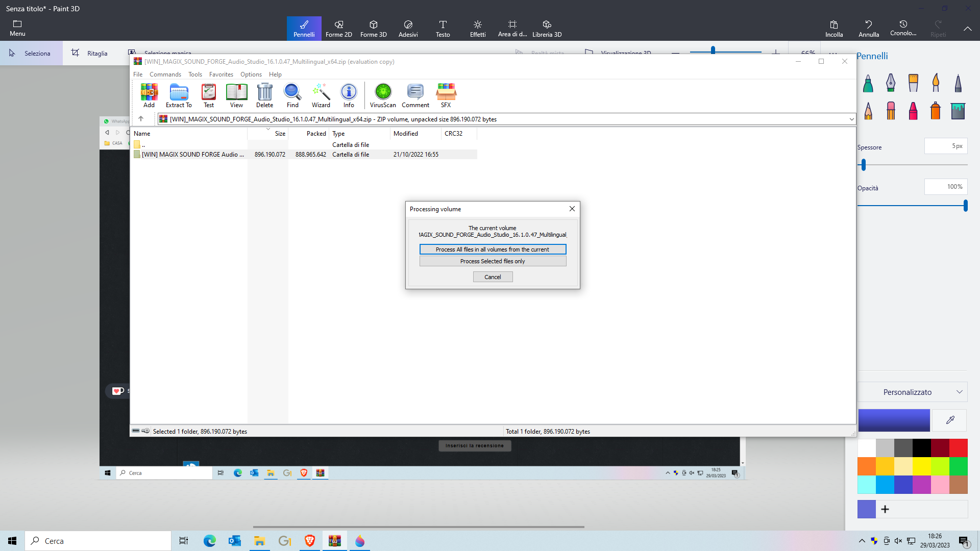The width and height of the screenshot is (980, 551).
Task: Pick the black color swatch
Action: [x=921, y=448]
